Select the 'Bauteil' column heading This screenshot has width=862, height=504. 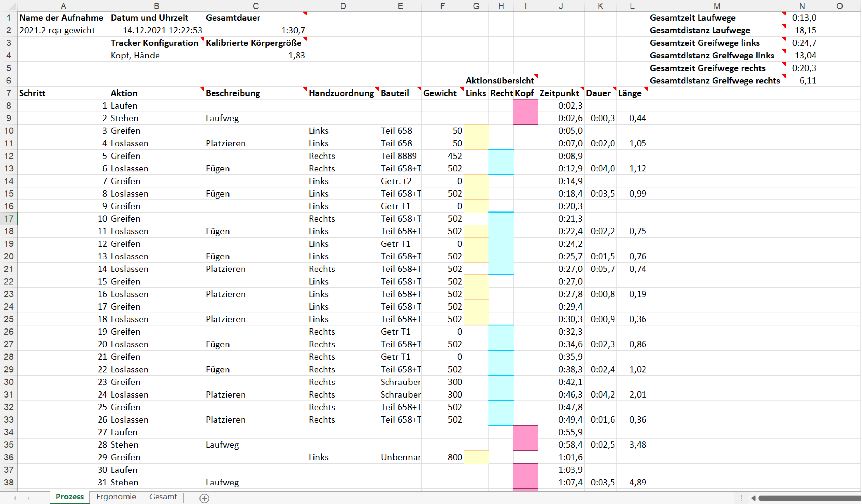(x=400, y=93)
